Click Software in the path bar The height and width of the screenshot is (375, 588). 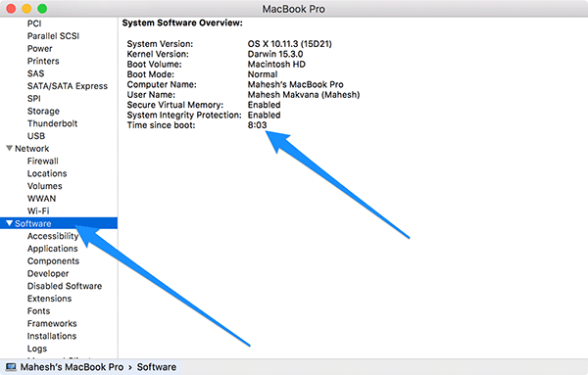[x=157, y=367]
